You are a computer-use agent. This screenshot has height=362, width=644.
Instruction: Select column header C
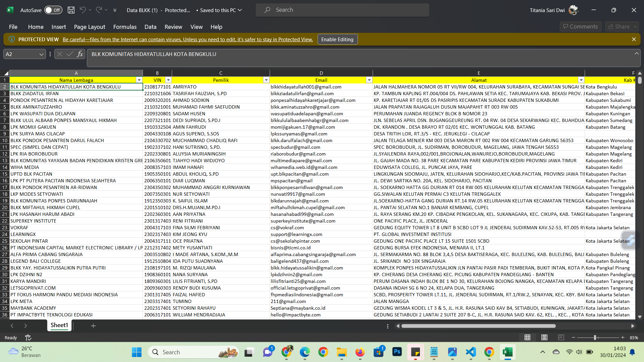click(x=221, y=73)
